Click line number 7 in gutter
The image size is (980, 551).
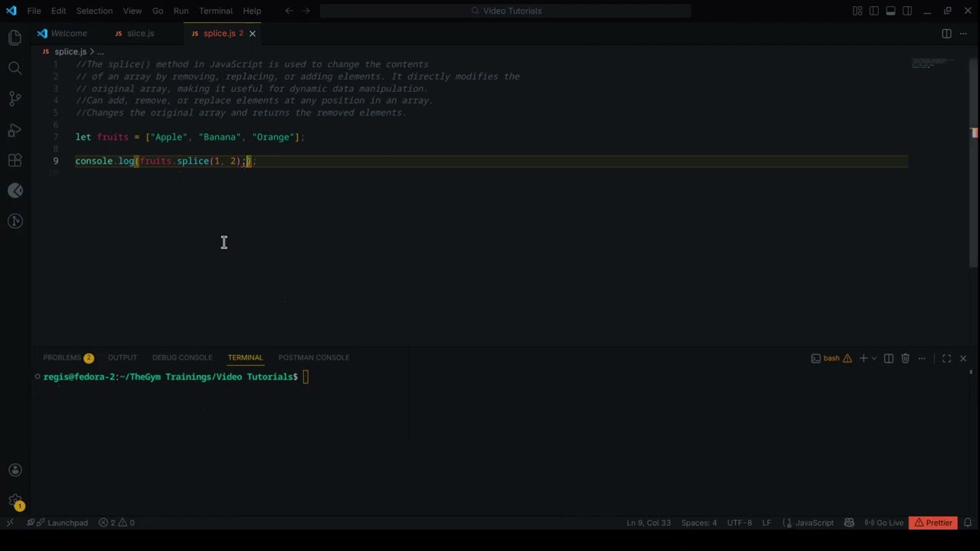[x=55, y=137]
